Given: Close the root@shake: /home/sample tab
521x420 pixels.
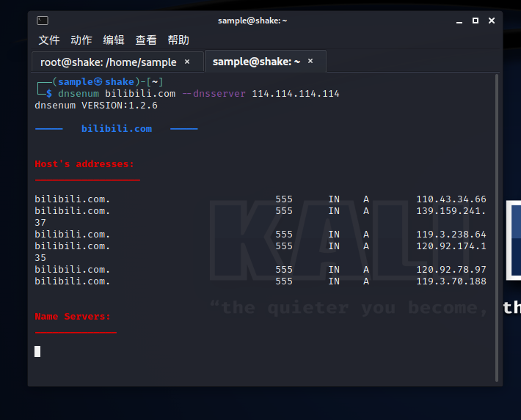Looking at the screenshot, I should 187,62.
